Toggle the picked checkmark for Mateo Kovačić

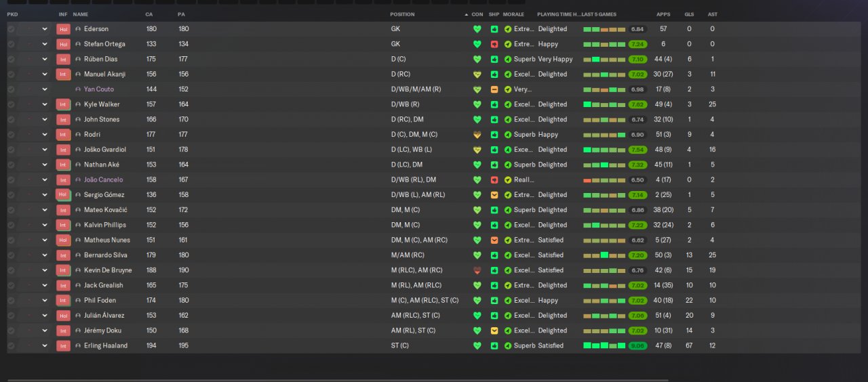point(11,210)
